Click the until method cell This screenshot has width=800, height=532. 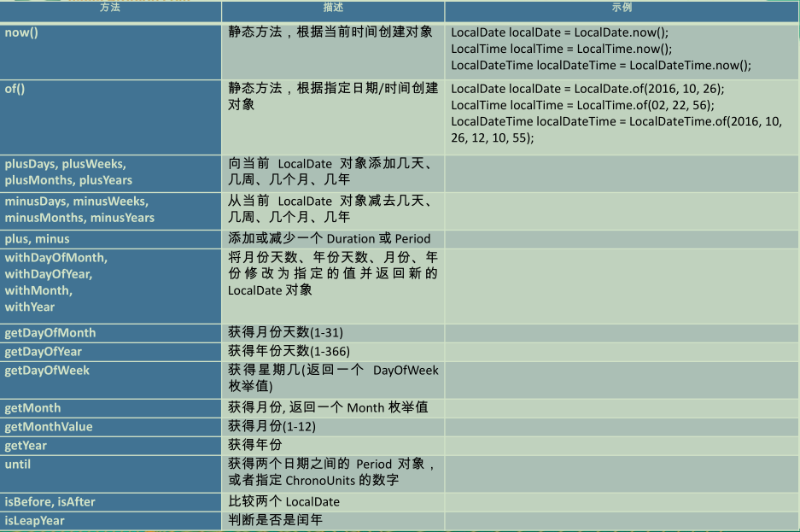[x=111, y=472]
